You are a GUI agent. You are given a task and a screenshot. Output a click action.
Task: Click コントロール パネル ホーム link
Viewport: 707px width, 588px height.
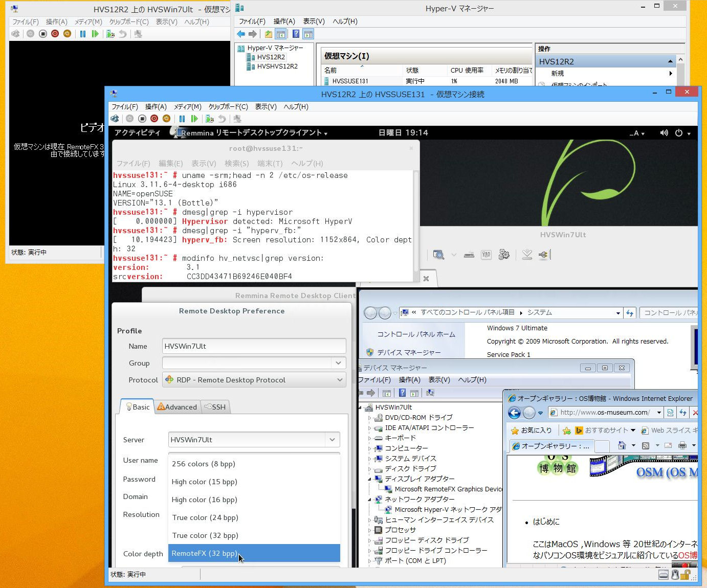[416, 334]
